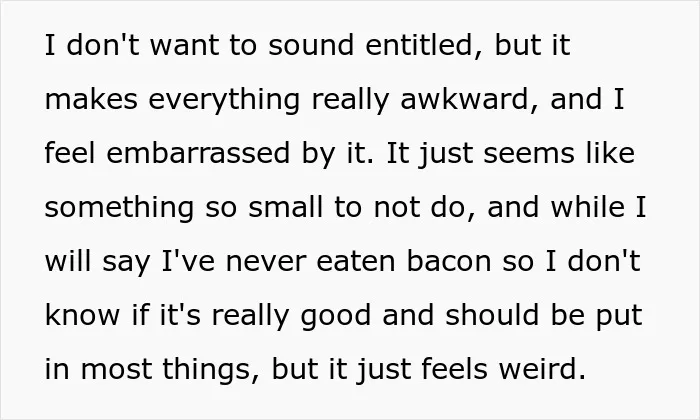Click the word "want" in the first line
Image resolution: width=700 pixels, height=420 pixels.
coord(185,46)
